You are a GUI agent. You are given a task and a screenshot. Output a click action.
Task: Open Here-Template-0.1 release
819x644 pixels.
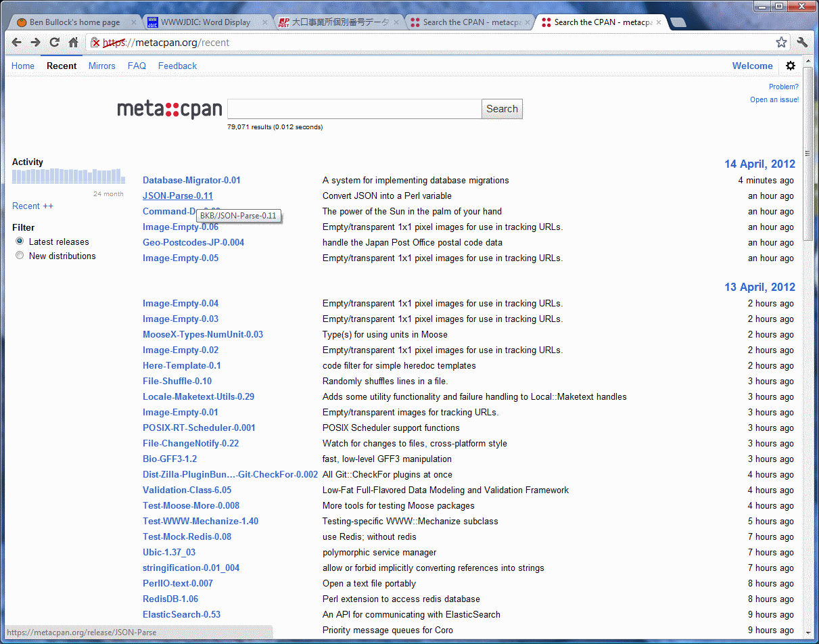(182, 365)
